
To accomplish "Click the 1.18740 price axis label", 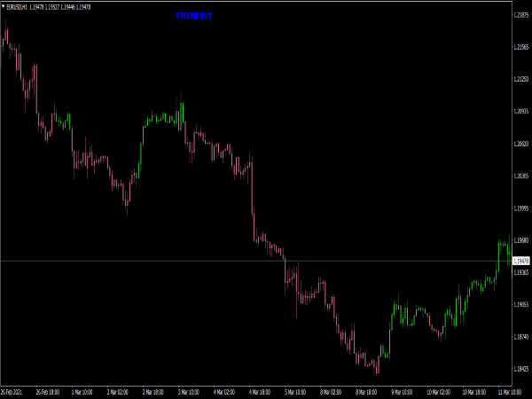I will 521,337.
